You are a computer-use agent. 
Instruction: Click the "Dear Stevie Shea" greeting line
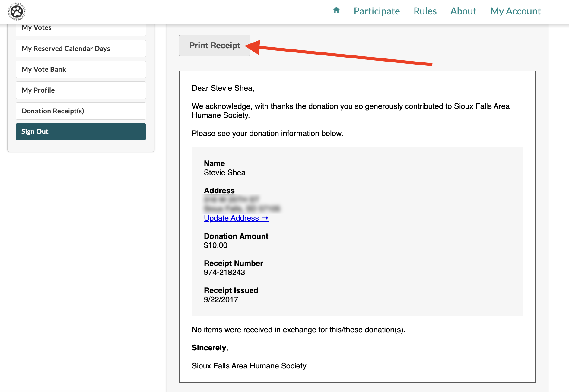(x=223, y=88)
